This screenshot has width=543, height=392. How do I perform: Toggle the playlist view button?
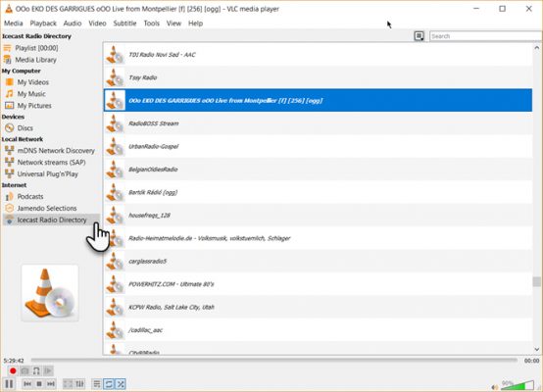(97, 384)
